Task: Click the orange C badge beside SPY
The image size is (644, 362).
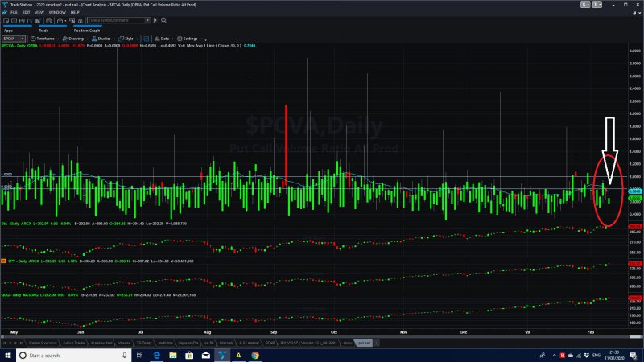Action: (x=3, y=261)
